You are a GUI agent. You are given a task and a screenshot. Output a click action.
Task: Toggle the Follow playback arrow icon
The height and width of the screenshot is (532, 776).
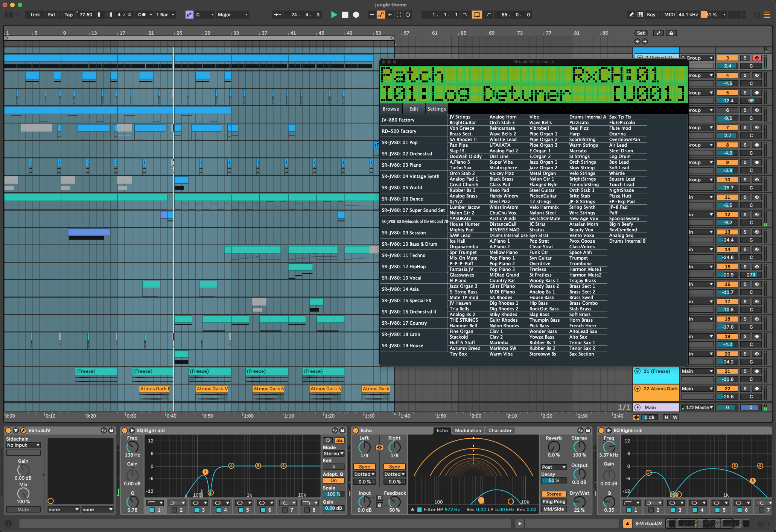277,15
